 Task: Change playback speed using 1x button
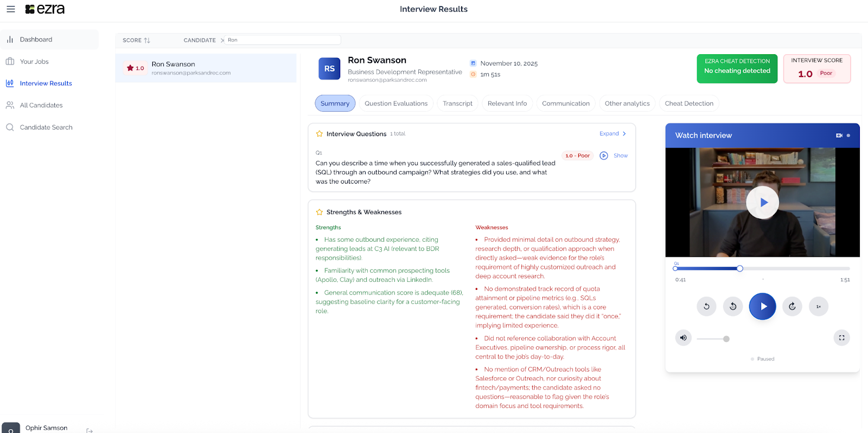[818, 307]
